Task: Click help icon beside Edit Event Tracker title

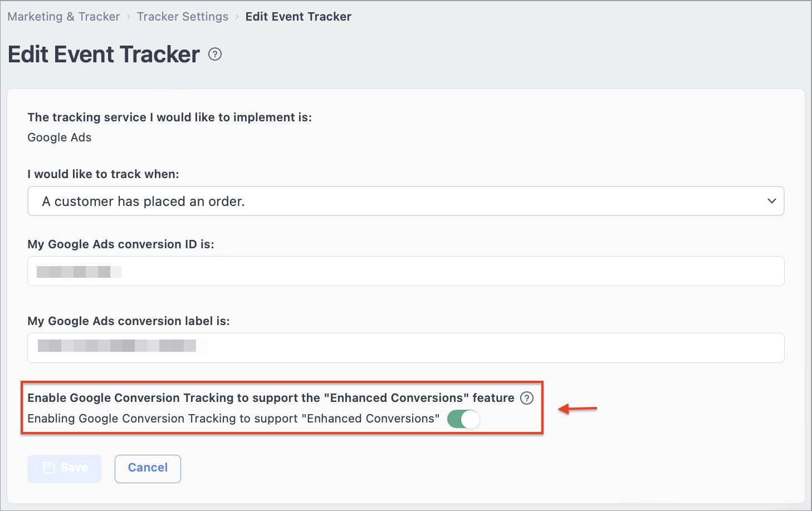Action: [x=215, y=54]
